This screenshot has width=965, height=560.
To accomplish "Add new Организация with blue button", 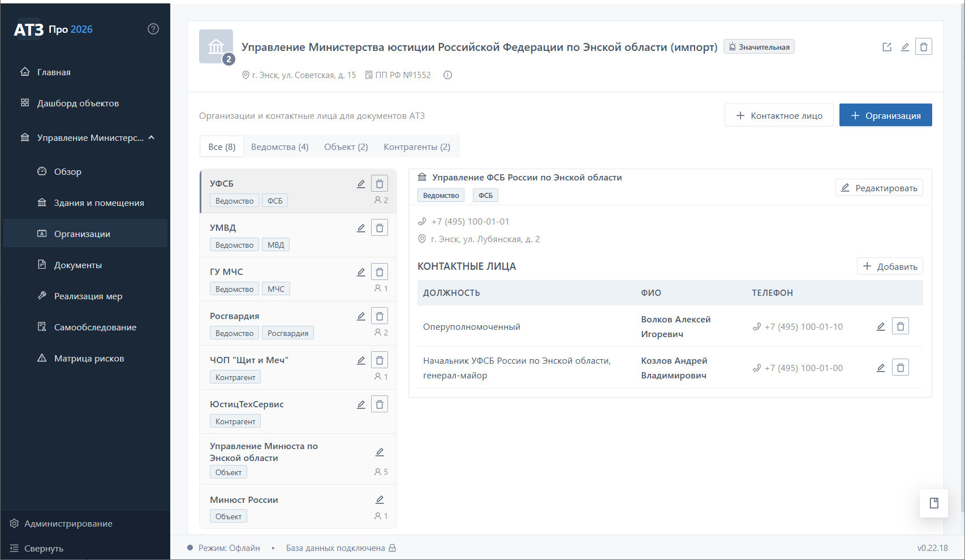I will tap(886, 115).
